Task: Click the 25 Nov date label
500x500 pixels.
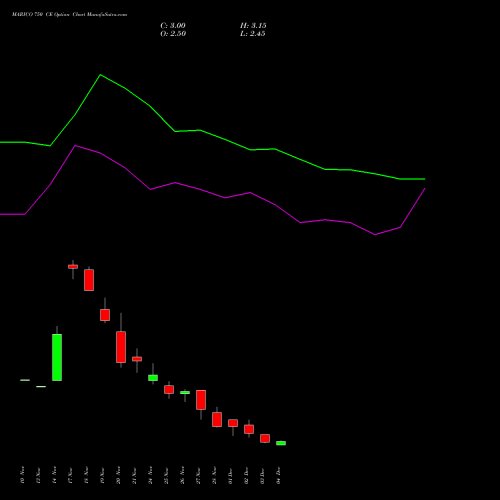Action: (x=166, y=475)
